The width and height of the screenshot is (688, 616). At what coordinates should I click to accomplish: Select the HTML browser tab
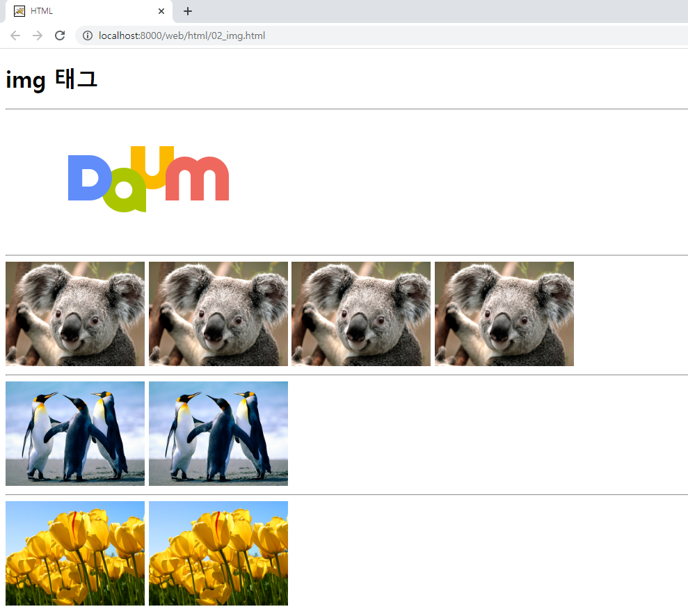tap(88, 11)
